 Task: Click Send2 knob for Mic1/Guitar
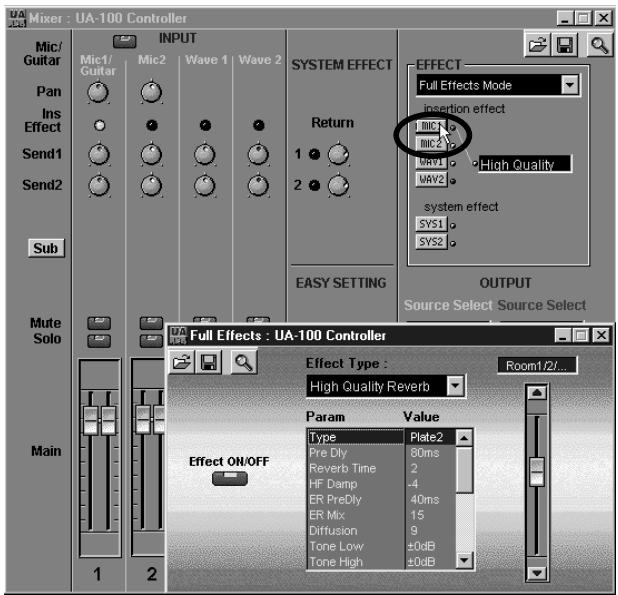(x=99, y=186)
